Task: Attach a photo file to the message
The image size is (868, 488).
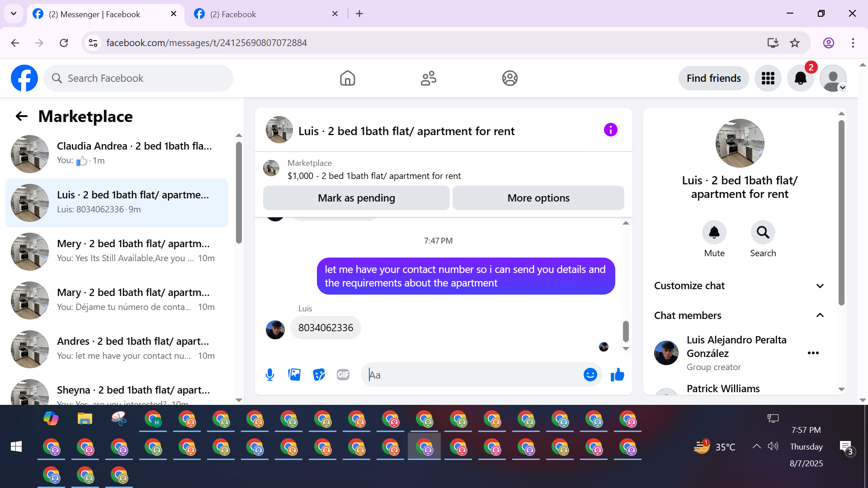Action: 294,375
